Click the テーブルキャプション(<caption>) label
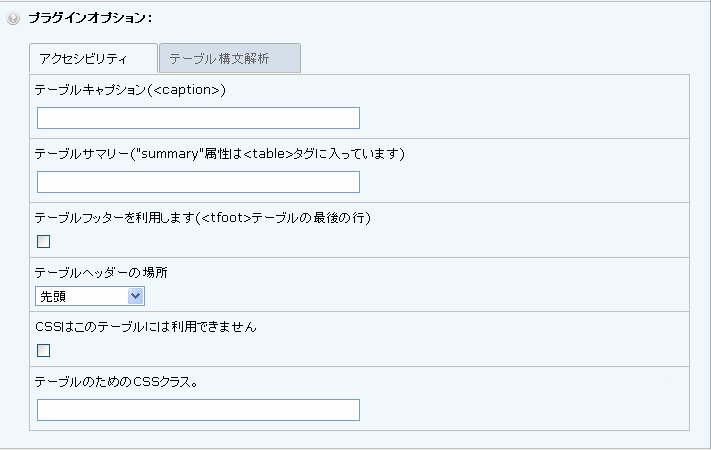The image size is (711, 450). (x=130, y=90)
